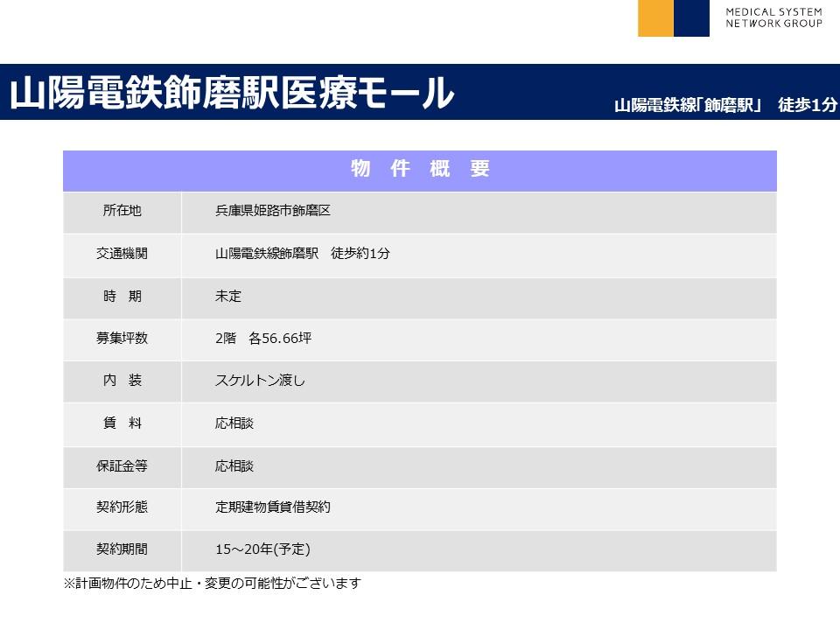Click the table header 物件概要

click(x=420, y=169)
